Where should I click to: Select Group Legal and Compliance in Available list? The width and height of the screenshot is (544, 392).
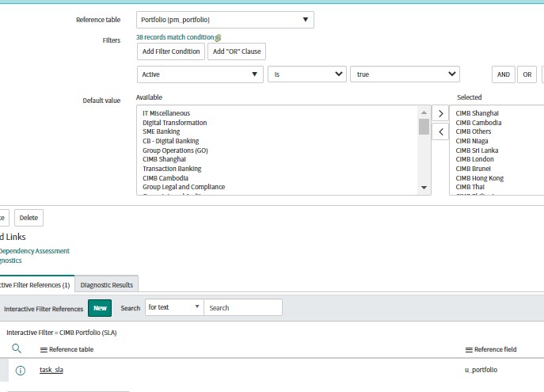tap(184, 187)
